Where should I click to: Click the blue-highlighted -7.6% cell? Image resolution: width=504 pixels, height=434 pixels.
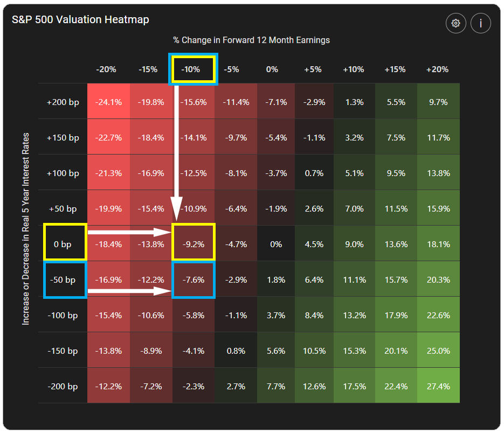192,279
